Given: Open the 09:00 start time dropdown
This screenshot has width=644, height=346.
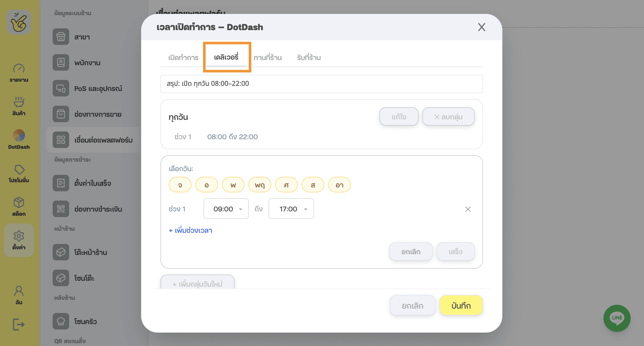Looking at the screenshot, I should point(226,209).
